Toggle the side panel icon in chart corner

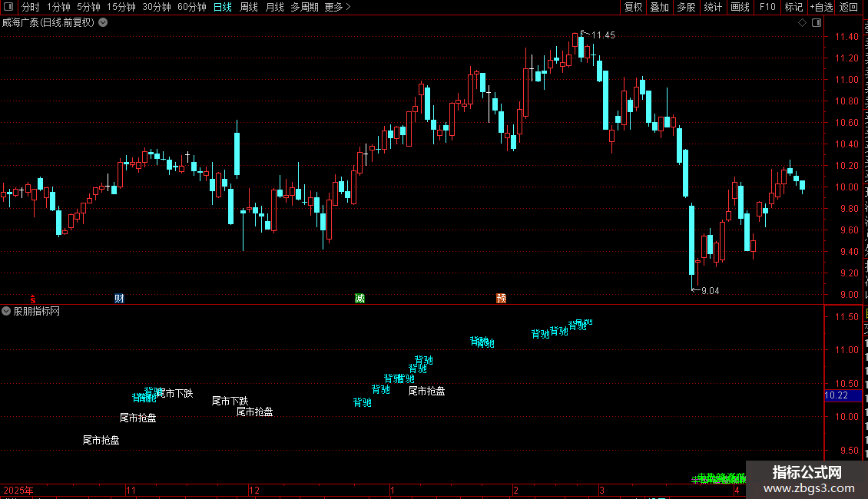click(x=817, y=23)
